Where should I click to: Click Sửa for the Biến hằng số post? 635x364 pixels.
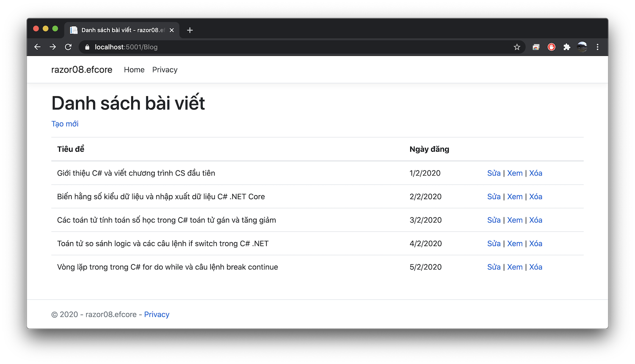494,197
